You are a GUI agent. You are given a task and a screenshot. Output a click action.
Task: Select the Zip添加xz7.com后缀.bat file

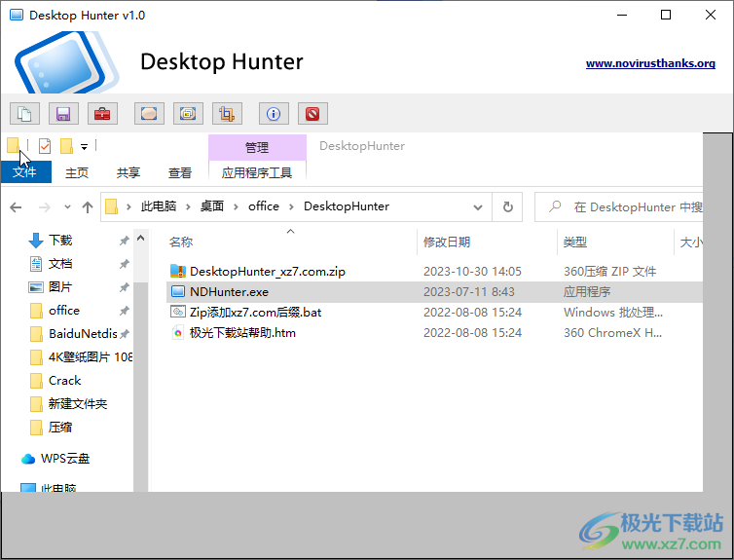click(256, 313)
